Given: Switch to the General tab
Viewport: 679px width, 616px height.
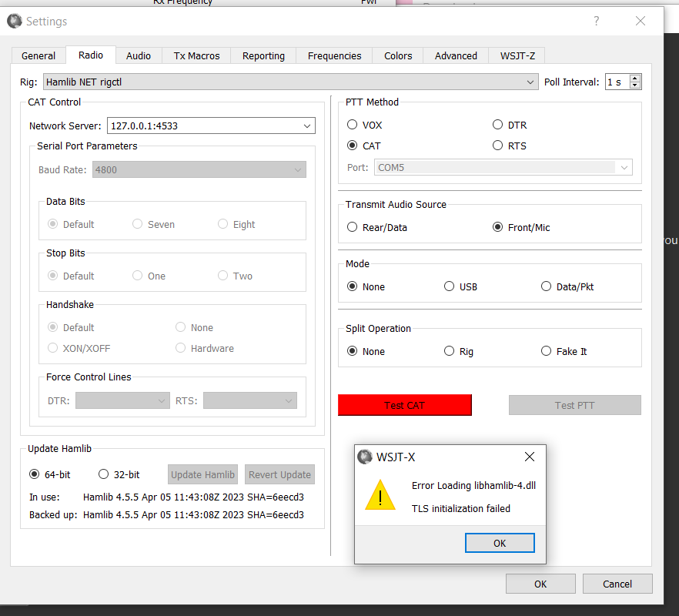Looking at the screenshot, I should 38,56.
